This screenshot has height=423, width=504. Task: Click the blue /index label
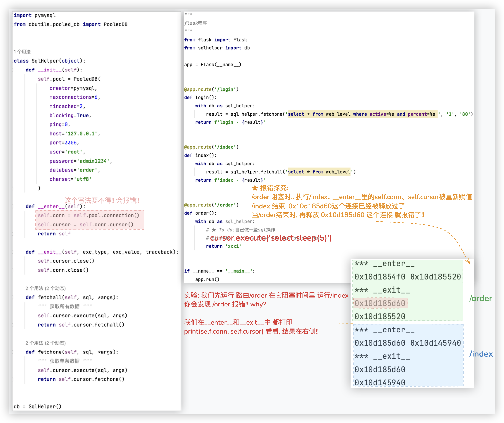481,354
